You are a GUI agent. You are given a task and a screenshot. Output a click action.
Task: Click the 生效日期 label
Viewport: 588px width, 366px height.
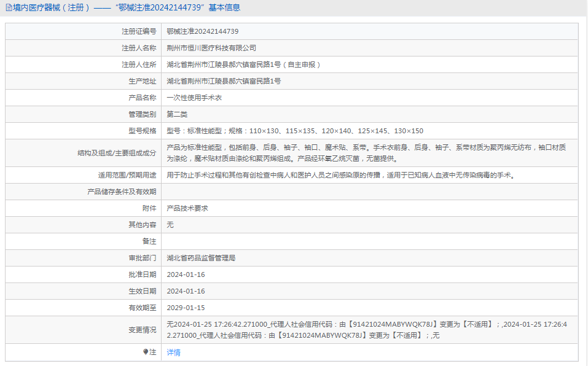pyautogui.click(x=142, y=291)
